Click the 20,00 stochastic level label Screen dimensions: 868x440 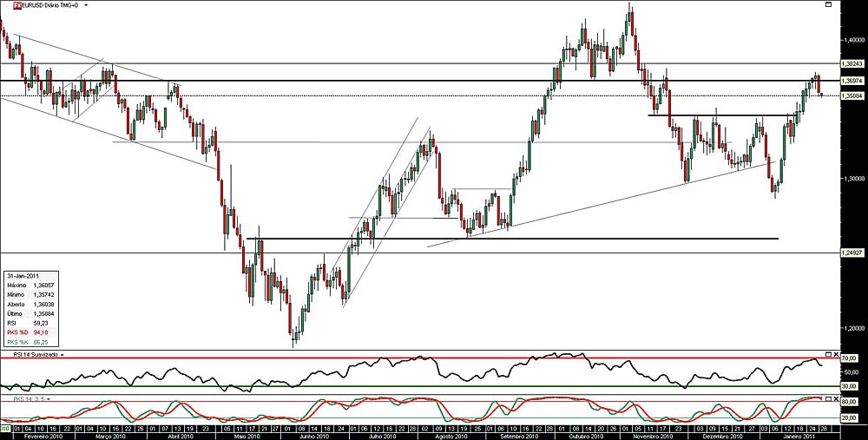click(851, 418)
